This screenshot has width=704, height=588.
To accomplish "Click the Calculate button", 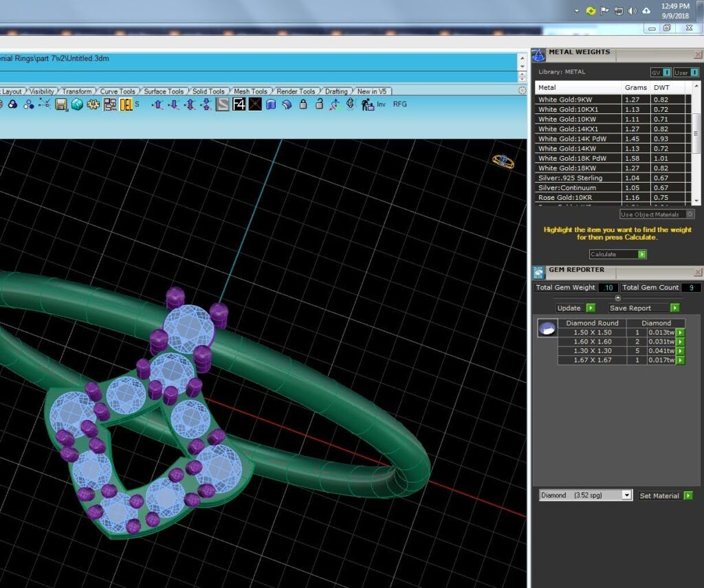I will [x=617, y=254].
